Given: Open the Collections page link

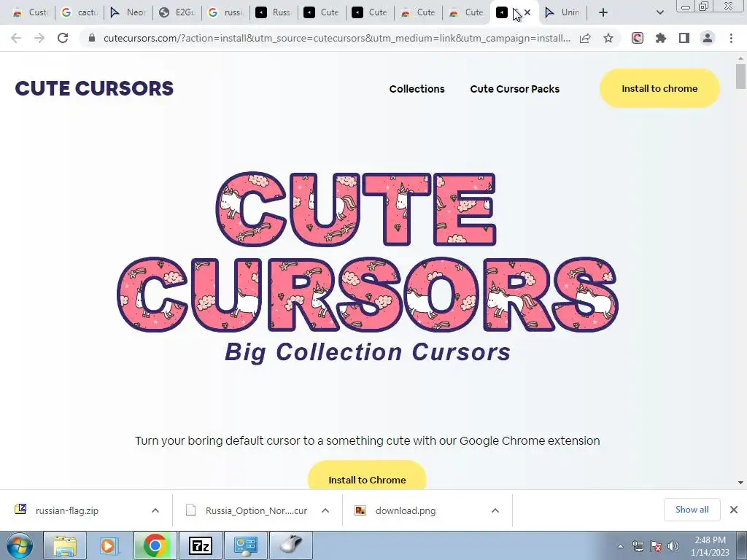Looking at the screenshot, I should click(417, 89).
